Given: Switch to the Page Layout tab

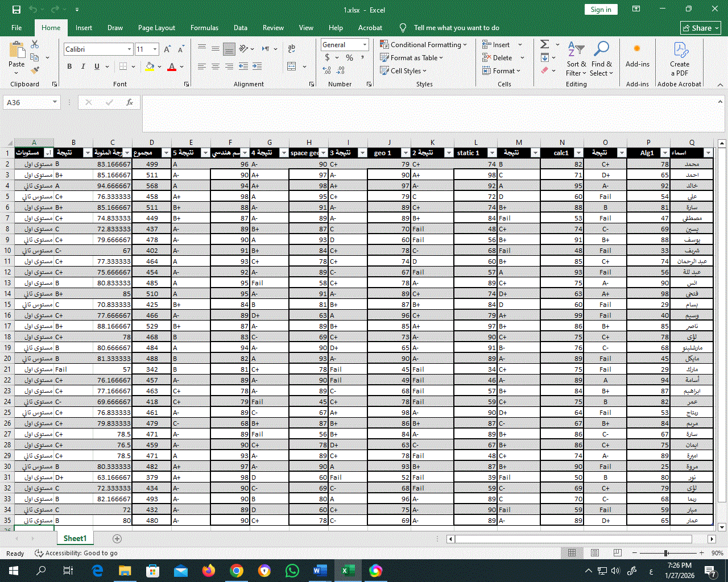Looking at the screenshot, I should click(x=156, y=27).
